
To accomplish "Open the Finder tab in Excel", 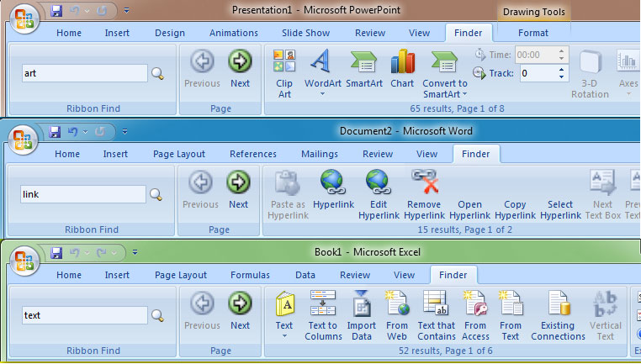I will (453, 275).
